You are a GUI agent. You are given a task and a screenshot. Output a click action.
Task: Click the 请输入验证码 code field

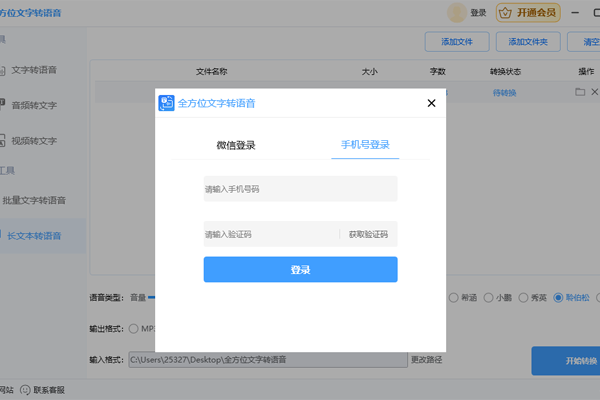tap(271, 234)
